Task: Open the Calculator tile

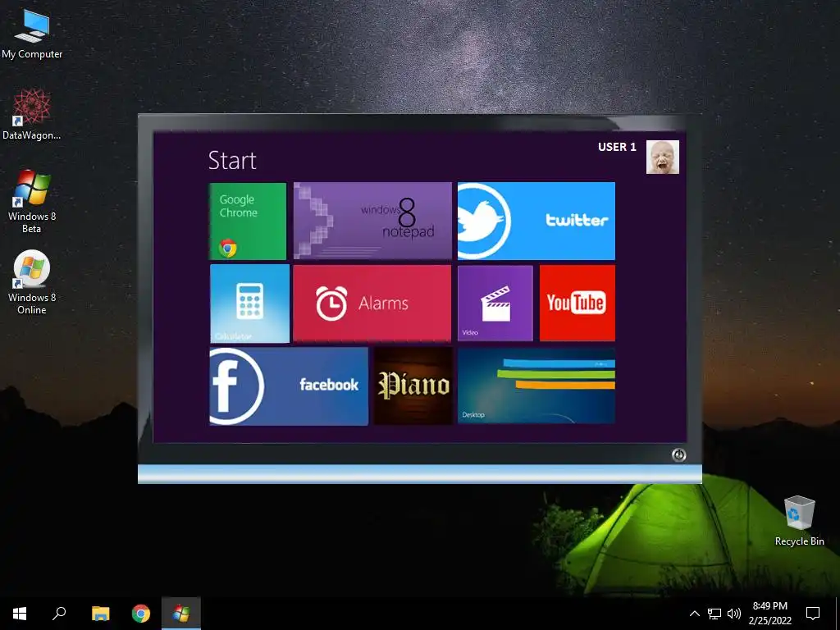Action: click(x=249, y=304)
